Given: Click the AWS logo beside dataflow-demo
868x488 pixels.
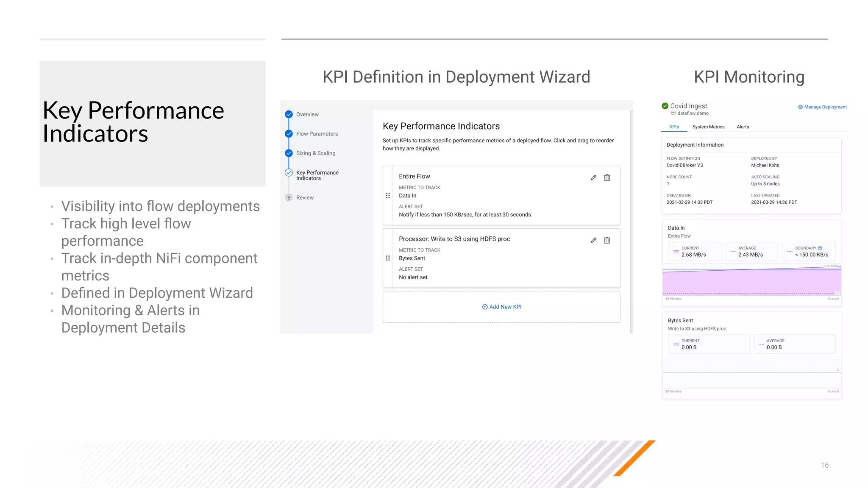Looking at the screenshot, I should point(673,113).
